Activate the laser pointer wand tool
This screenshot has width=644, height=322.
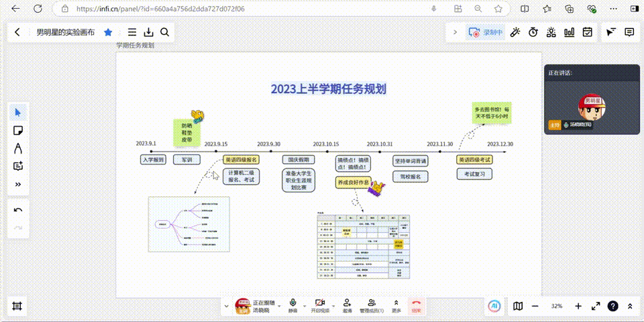click(515, 32)
